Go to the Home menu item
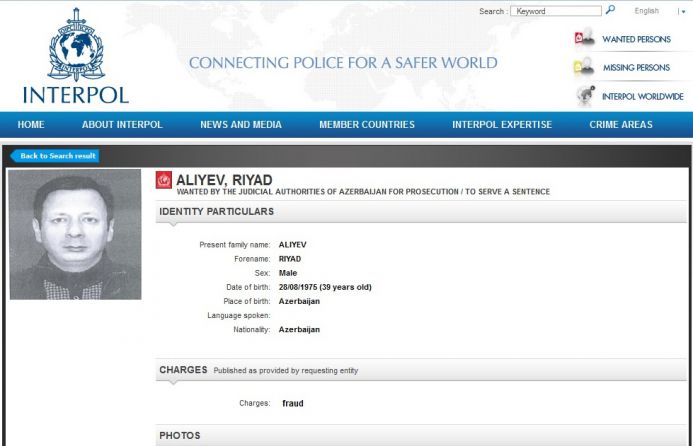This screenshot has width=693, height=446. pyautogui.click(x=31, y=125)
